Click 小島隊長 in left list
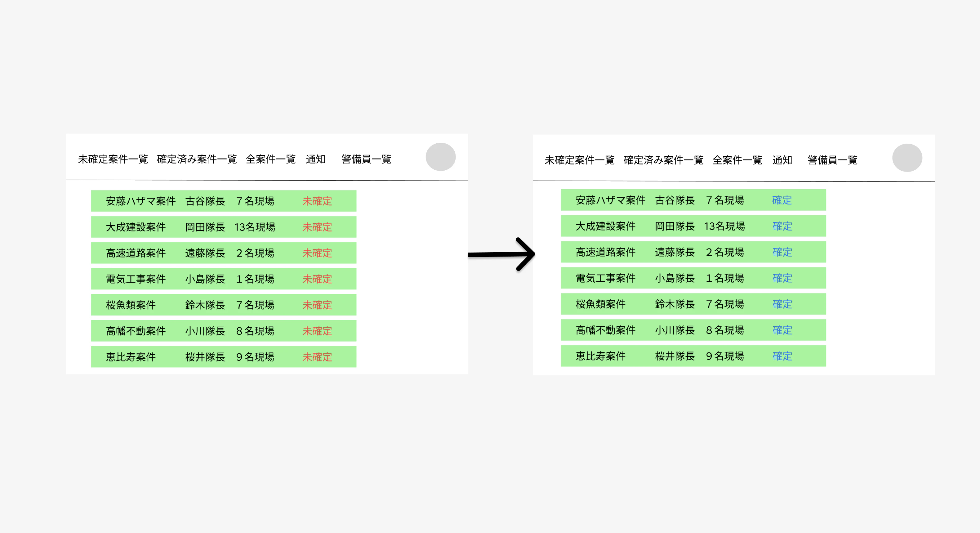Viewport: 980px width, 533px height. (205, 279)
